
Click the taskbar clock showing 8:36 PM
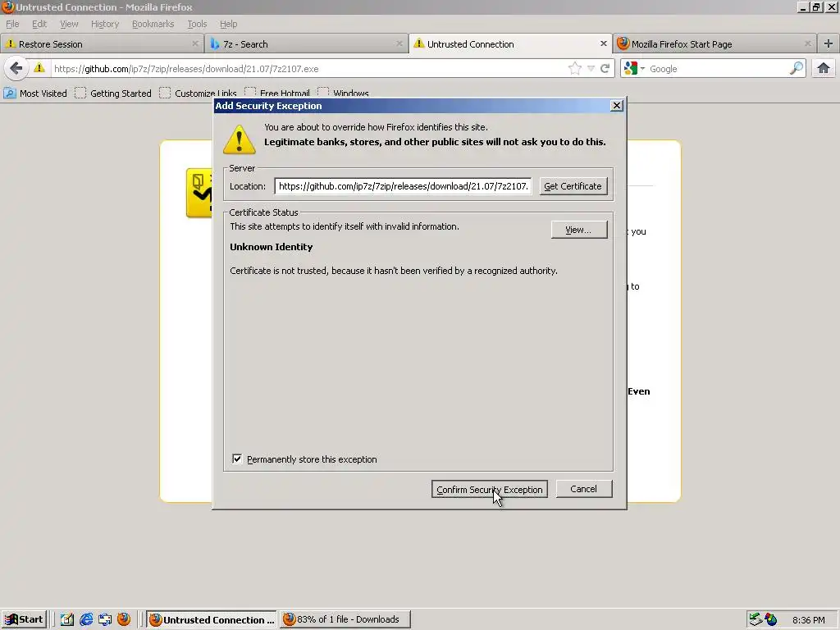point(808,620)
